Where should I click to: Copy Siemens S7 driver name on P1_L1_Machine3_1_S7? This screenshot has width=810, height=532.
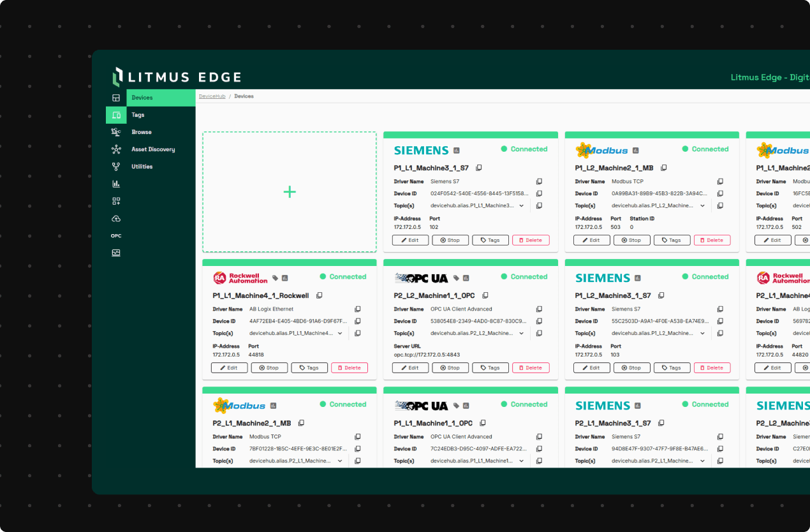(x=539, y=182)
